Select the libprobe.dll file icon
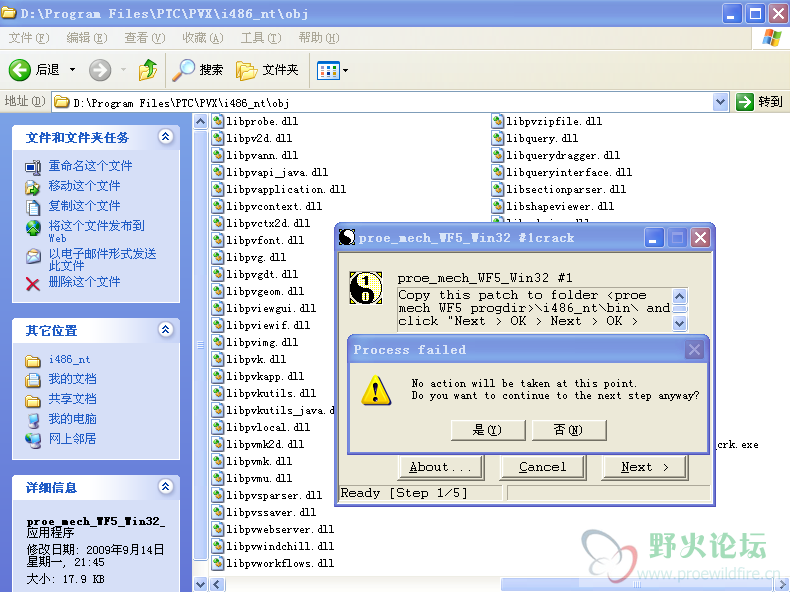 point(218,121)
